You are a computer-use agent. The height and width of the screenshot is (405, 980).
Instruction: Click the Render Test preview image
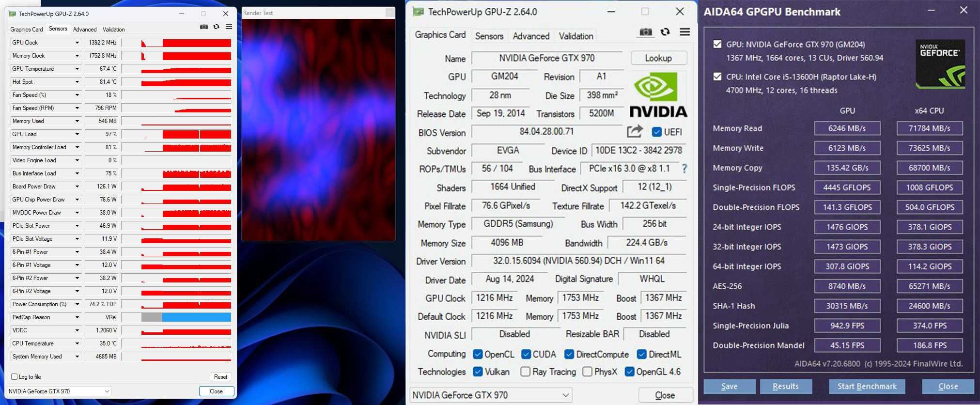pyautogui.click(x=318, y=130)
